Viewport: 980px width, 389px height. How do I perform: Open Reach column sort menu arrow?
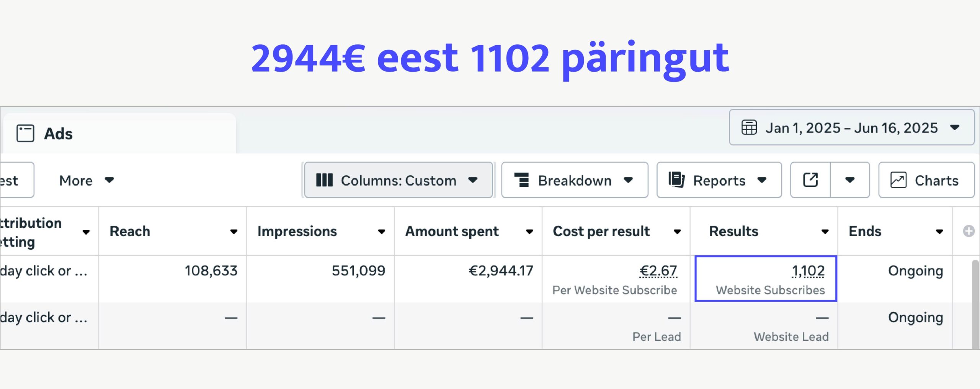click(x=234, y=232)
